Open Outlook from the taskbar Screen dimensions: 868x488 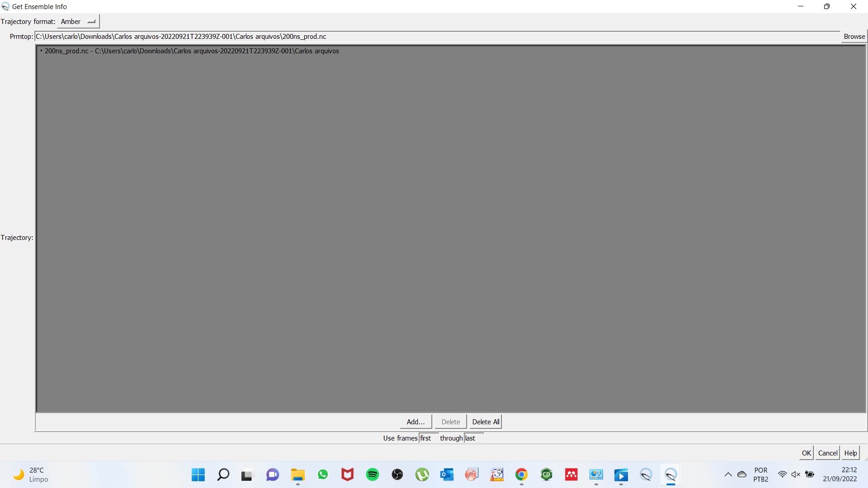point(447,474)
